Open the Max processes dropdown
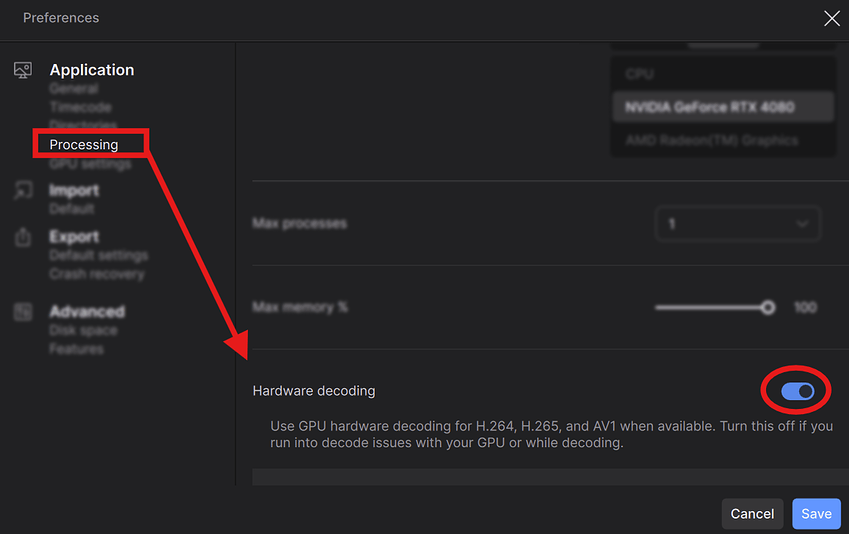The width and height of the screenshot is (849, 534). point(738,224)
